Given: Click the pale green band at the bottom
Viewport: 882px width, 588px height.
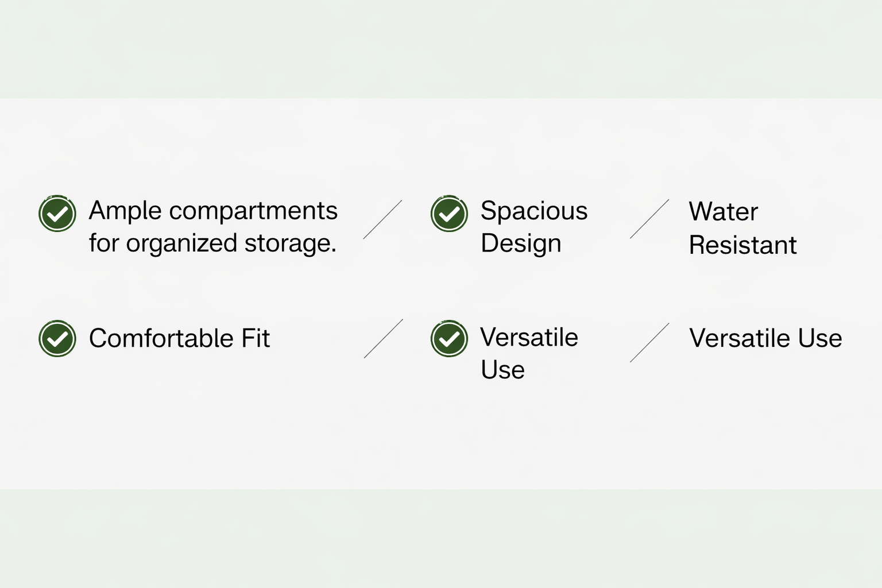Looking at the screenshot, I should [441, 539].
